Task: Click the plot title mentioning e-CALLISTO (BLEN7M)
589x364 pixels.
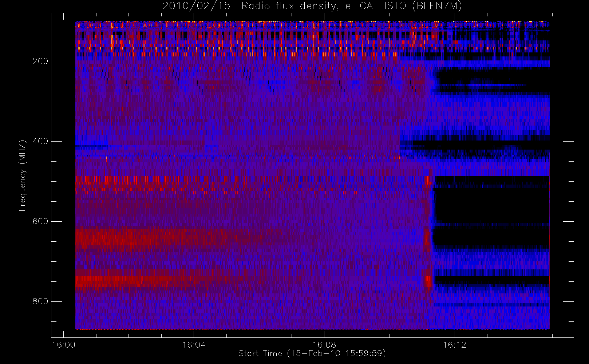Action: pyautogui.click(x=312, y=6)
